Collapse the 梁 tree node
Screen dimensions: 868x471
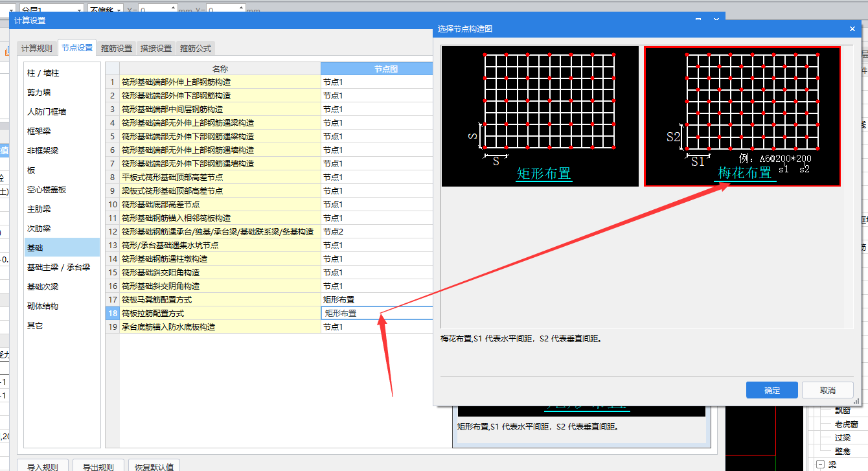(x=821, y=465)
